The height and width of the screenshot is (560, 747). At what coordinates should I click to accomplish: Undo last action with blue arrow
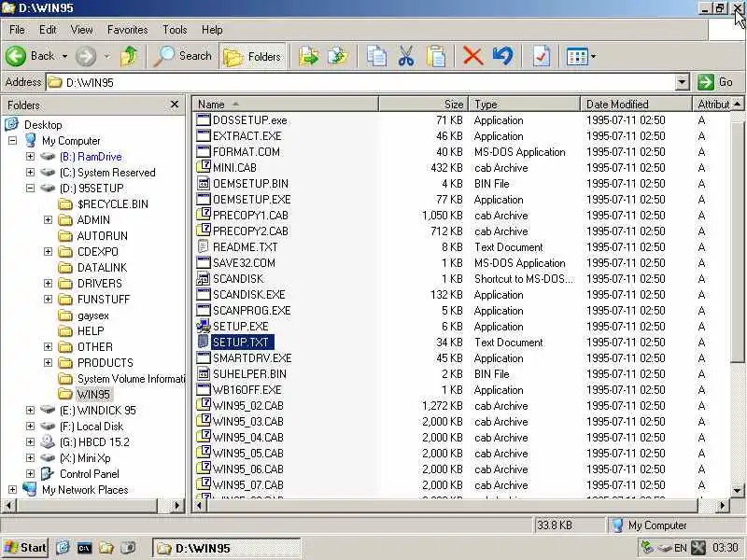point(503,57)
